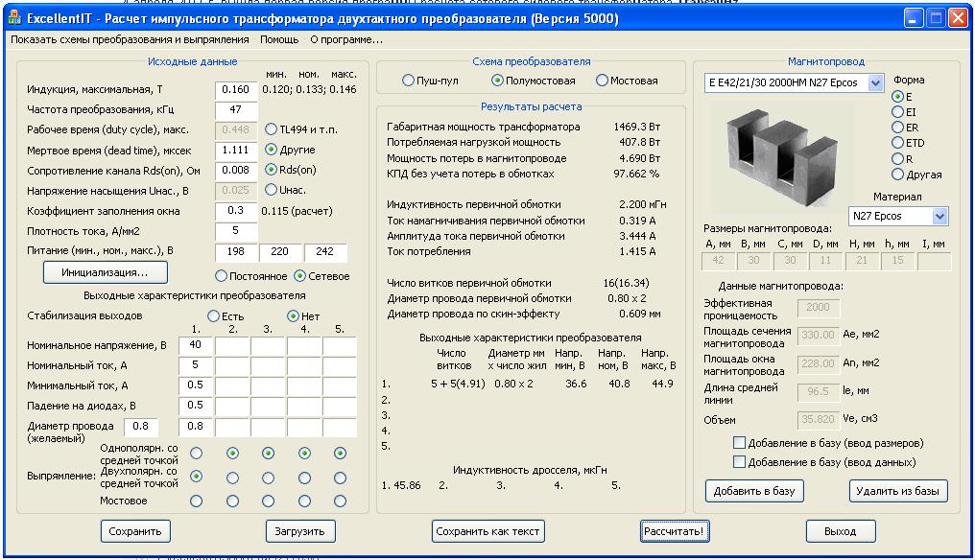Click the Rds(on) resistance field 0.008

[x=236, y=170]
